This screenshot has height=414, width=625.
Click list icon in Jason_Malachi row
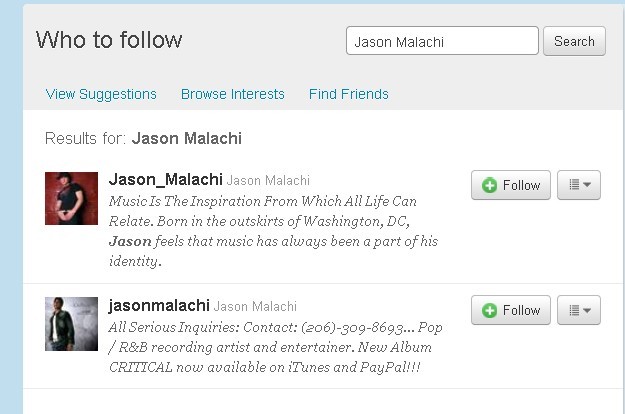(574, 185)
